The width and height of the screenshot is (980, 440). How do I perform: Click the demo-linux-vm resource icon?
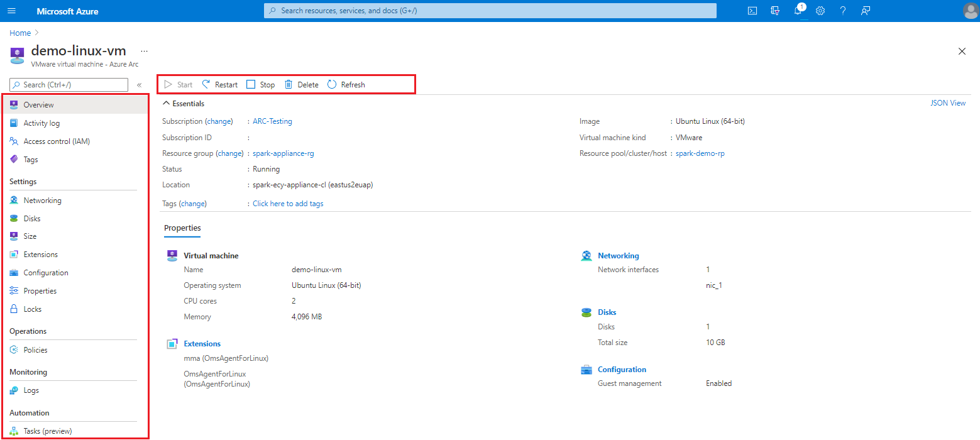tap(18, 55)
